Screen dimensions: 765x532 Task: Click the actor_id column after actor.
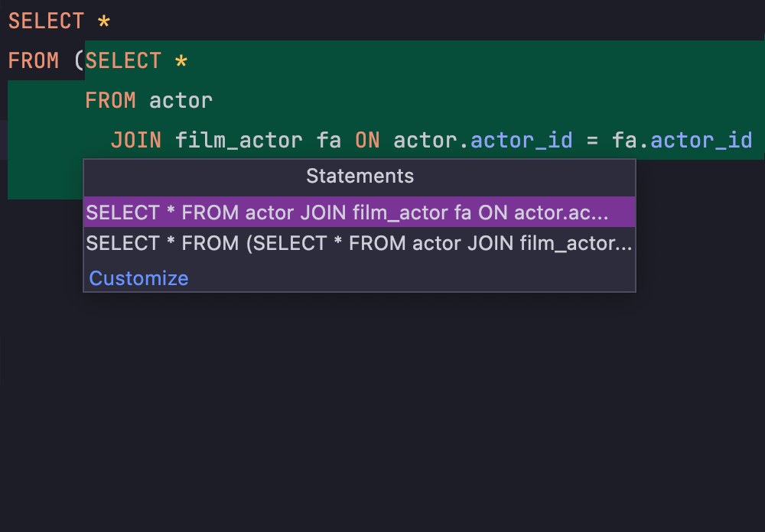521,140
